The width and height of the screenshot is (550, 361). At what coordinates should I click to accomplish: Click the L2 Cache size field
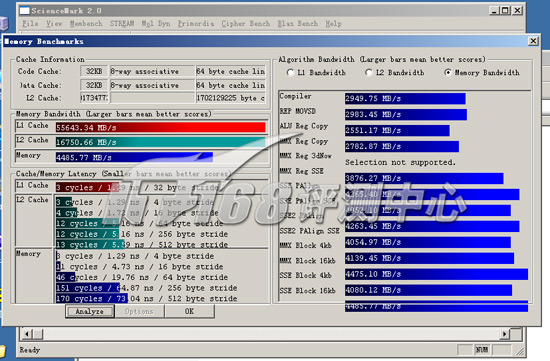click(94, 98)
